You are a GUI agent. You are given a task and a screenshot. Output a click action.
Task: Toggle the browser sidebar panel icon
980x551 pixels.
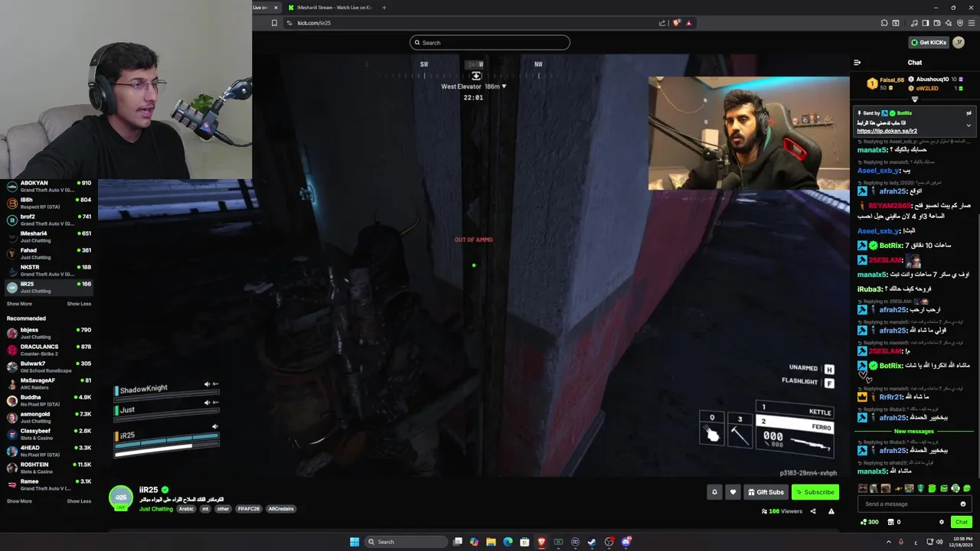coord(925,23)
